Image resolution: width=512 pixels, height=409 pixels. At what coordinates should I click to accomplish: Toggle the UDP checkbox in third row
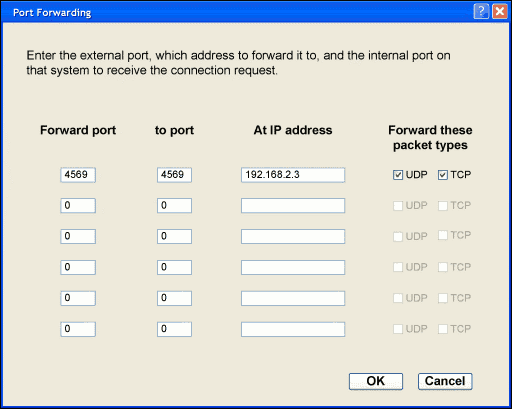398,236
